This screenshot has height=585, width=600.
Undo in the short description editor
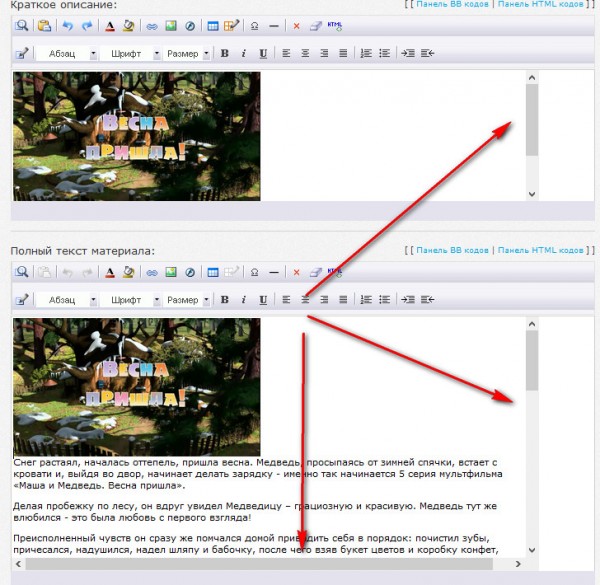[68, 26]
